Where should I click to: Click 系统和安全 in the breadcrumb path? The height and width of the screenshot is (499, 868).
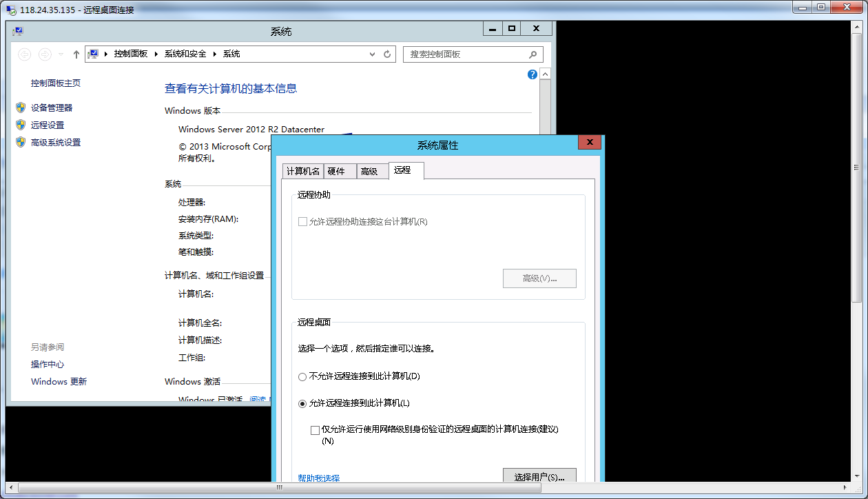pyautogui.click(x=185, y=54)
